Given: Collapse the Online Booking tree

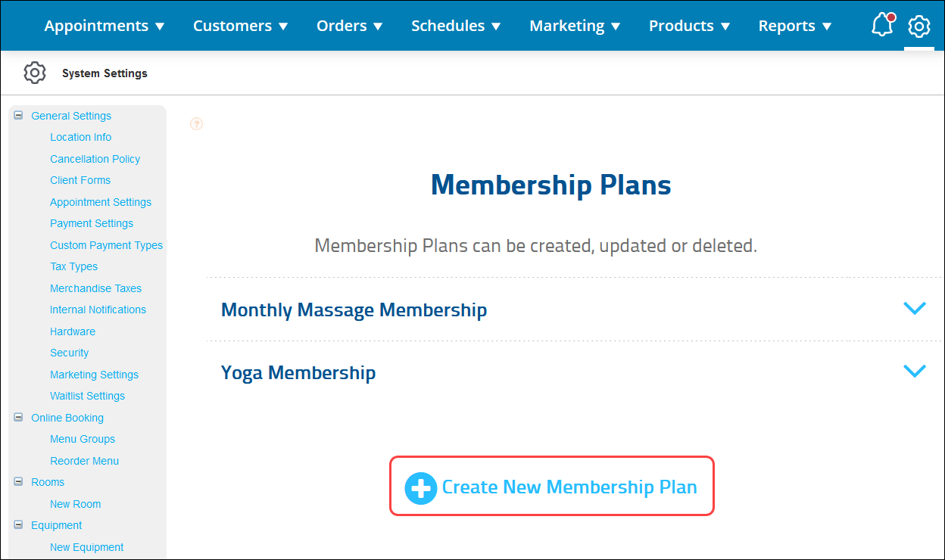Looking at the screenshot, I should 17,417.
